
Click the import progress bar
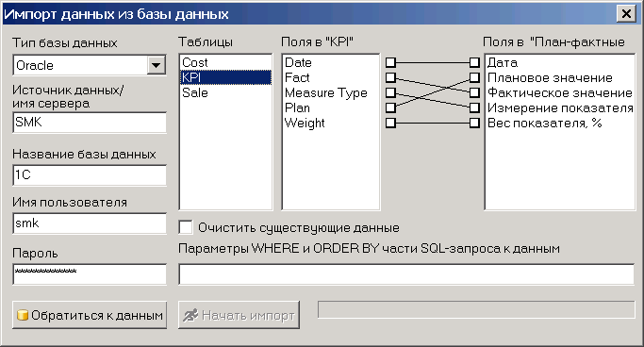coord(476,309)
